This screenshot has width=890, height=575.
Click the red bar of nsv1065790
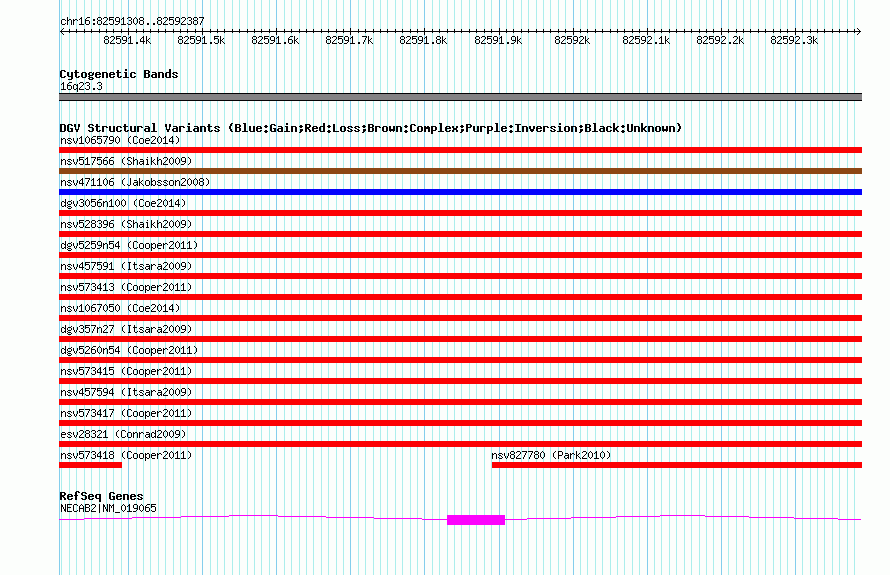[x=460, y=150]
